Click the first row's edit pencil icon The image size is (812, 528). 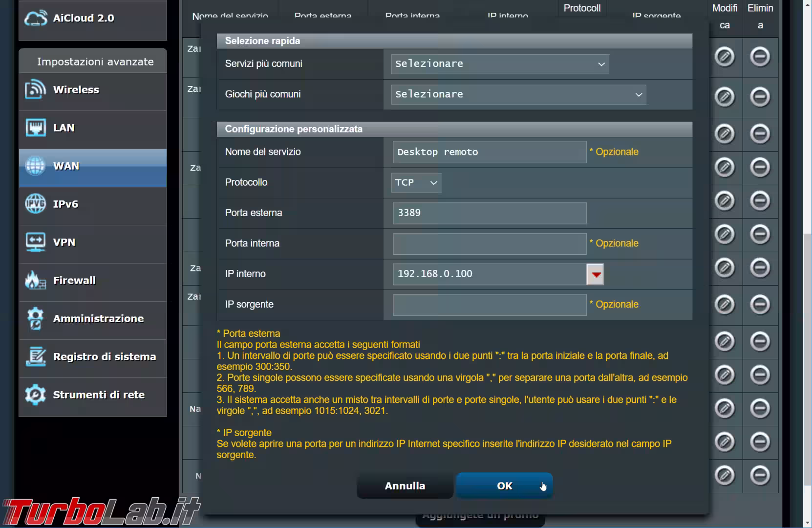(x=724, y=57)
